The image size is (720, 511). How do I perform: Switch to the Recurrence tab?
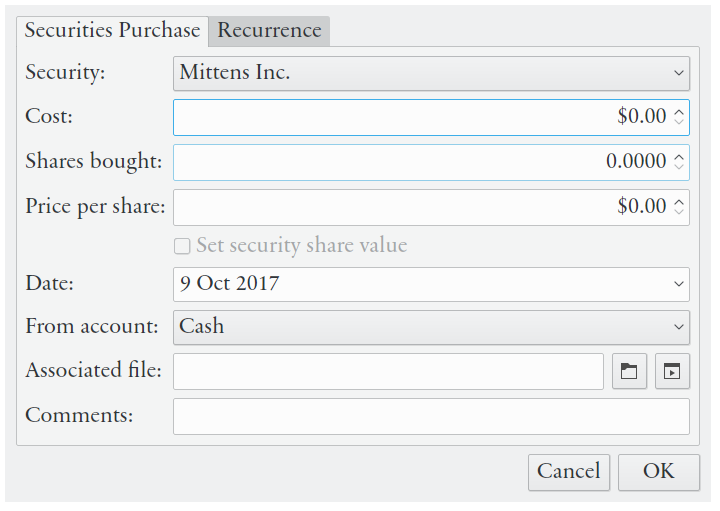coord(269,30)
